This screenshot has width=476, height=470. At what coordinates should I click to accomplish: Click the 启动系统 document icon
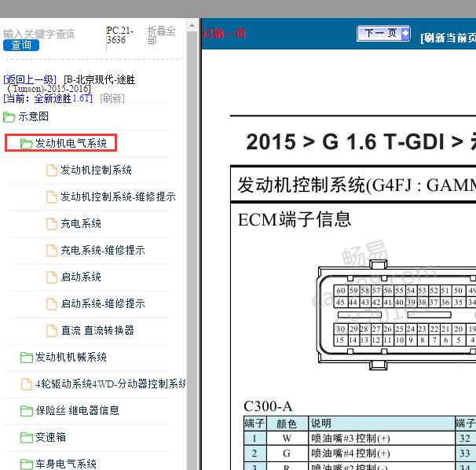[52, 277]
